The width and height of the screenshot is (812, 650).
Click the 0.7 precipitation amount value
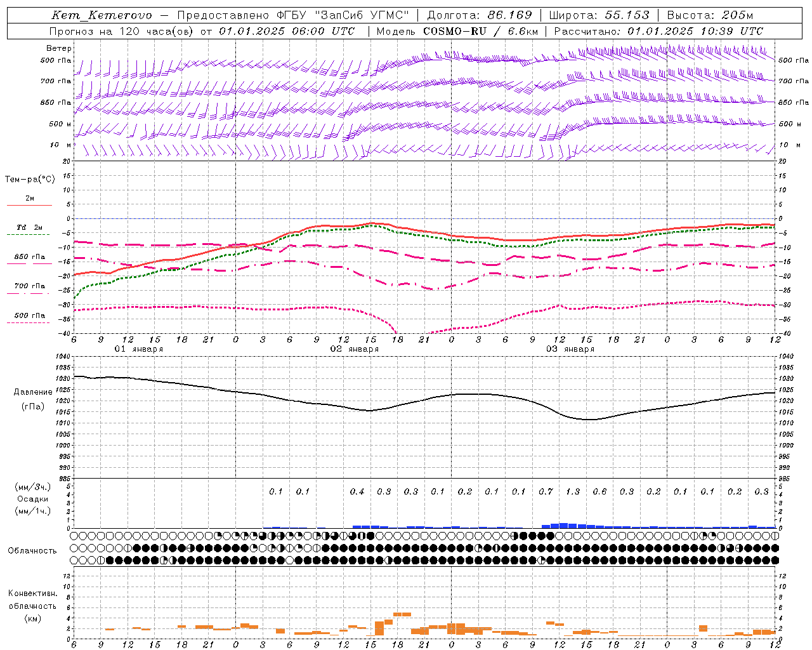(546, 491)
